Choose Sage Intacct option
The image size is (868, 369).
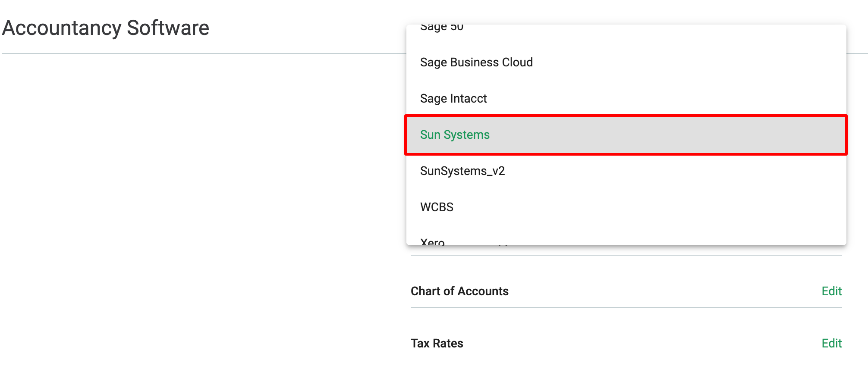pos(626,99)
